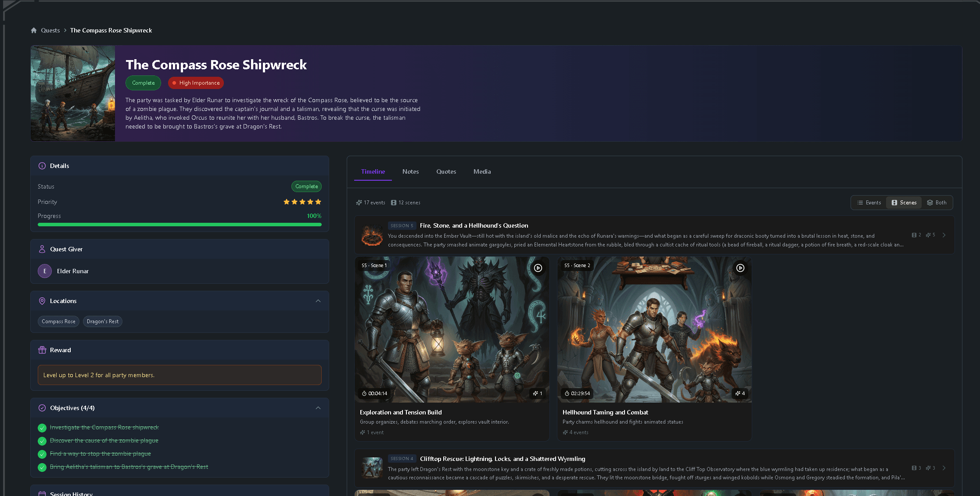The image size is (980, 496).
Task: Click the green Complete badge in header
Action: [143, 83]
